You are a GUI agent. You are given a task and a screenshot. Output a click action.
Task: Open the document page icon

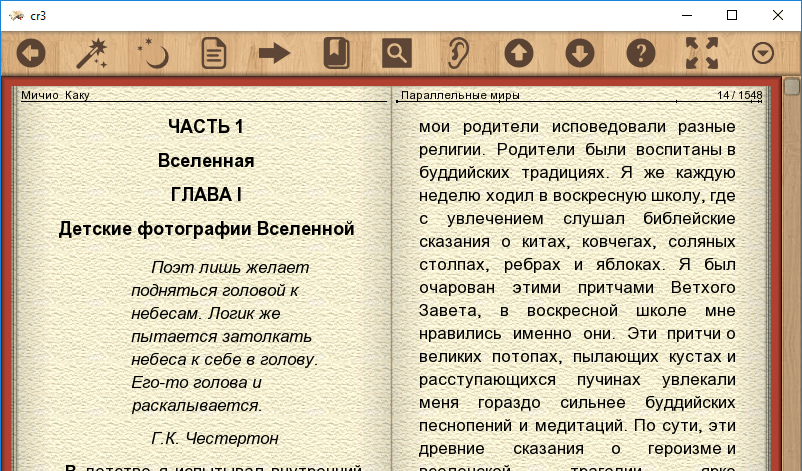(x=214, y=53)
